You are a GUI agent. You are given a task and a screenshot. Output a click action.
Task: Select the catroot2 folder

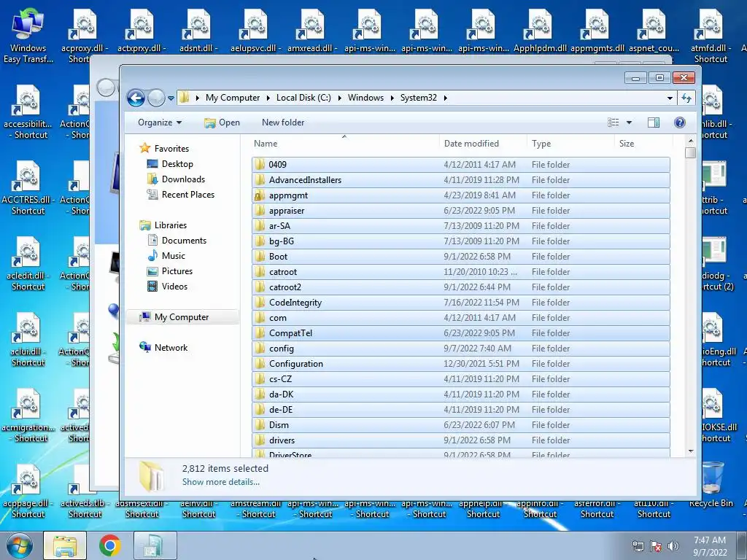click(x=461, y=287)
